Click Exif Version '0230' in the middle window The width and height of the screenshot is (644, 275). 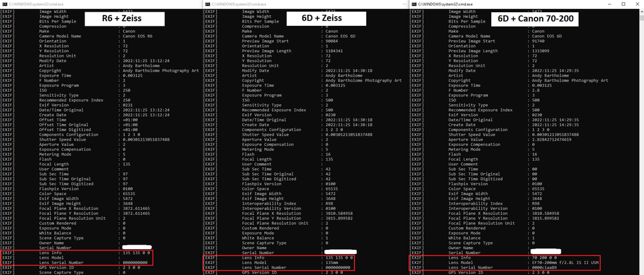(x=331, y=115)
